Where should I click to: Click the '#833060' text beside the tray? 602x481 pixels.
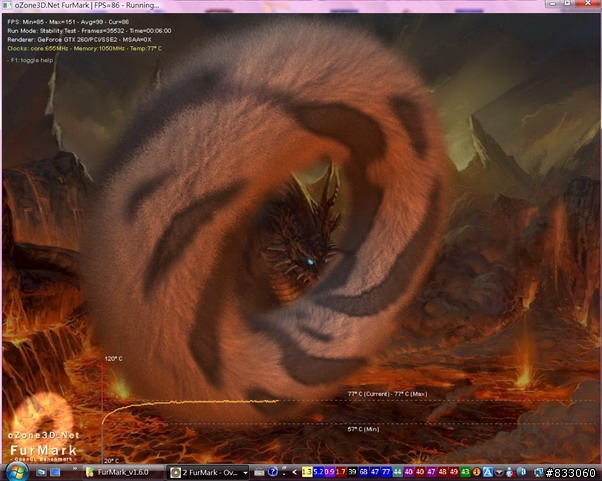click(x=571, y=473)
